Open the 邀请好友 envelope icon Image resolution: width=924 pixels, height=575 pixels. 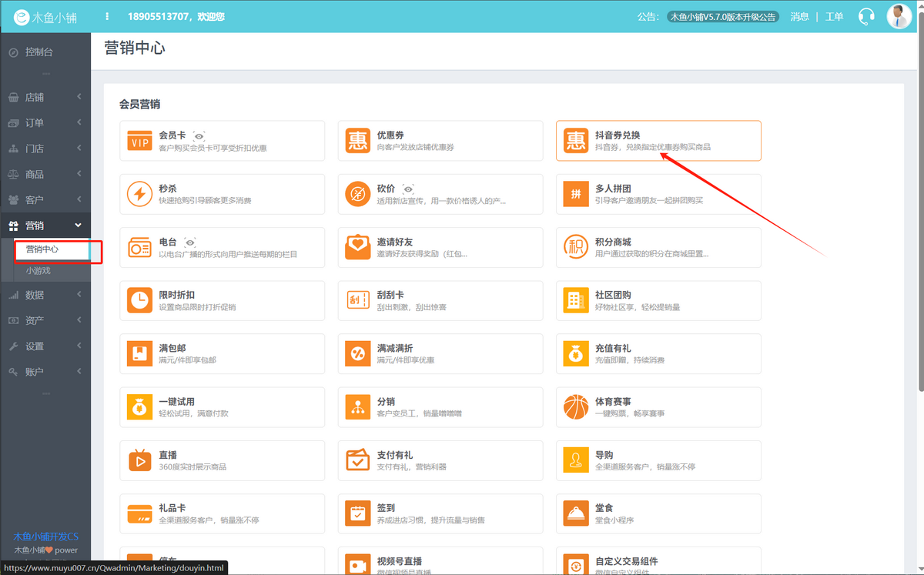click(358, 248)
